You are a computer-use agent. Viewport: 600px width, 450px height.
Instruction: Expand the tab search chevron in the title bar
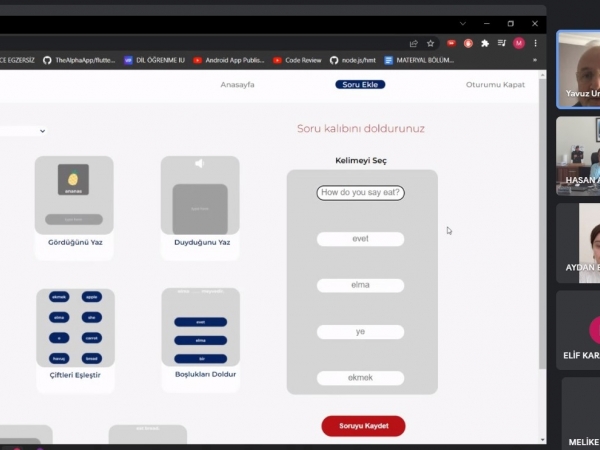pos(463,24)
